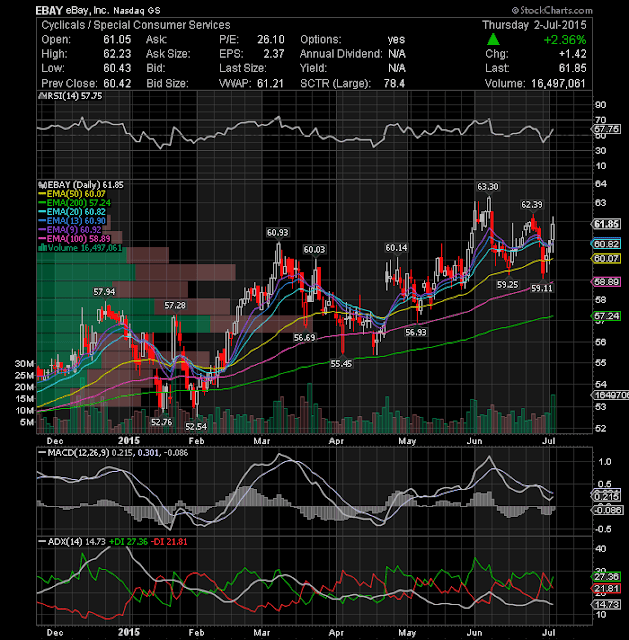Click the 55.45 April low annotation
The image size is (629, 640).
click(341, 363)
